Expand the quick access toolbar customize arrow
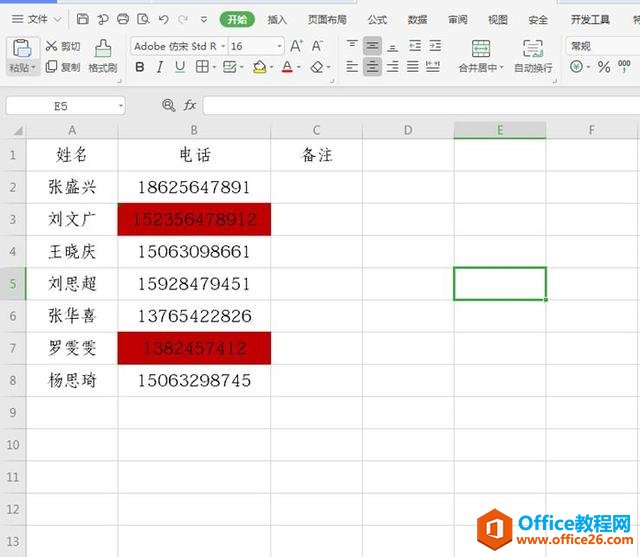This screenshot has width=640, height=557. (x=204, y=19)
